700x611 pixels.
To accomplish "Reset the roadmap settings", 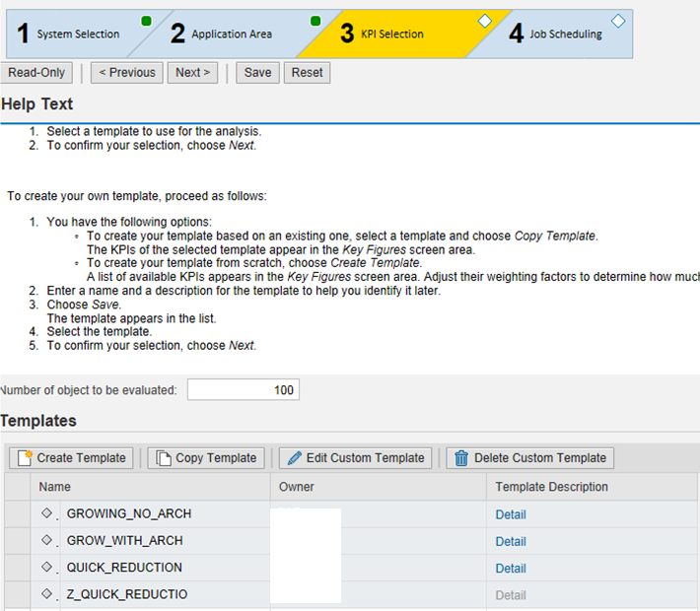I will point(308,73).
